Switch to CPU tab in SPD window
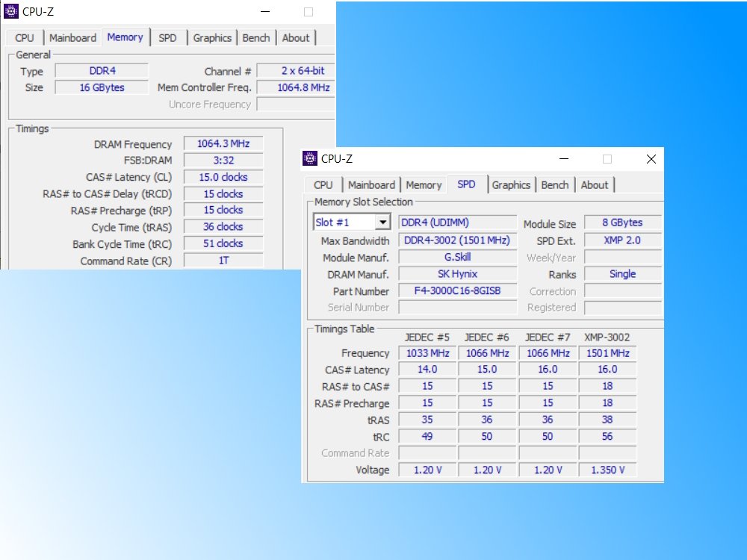The image size is (747, 560). pos(323,185)
